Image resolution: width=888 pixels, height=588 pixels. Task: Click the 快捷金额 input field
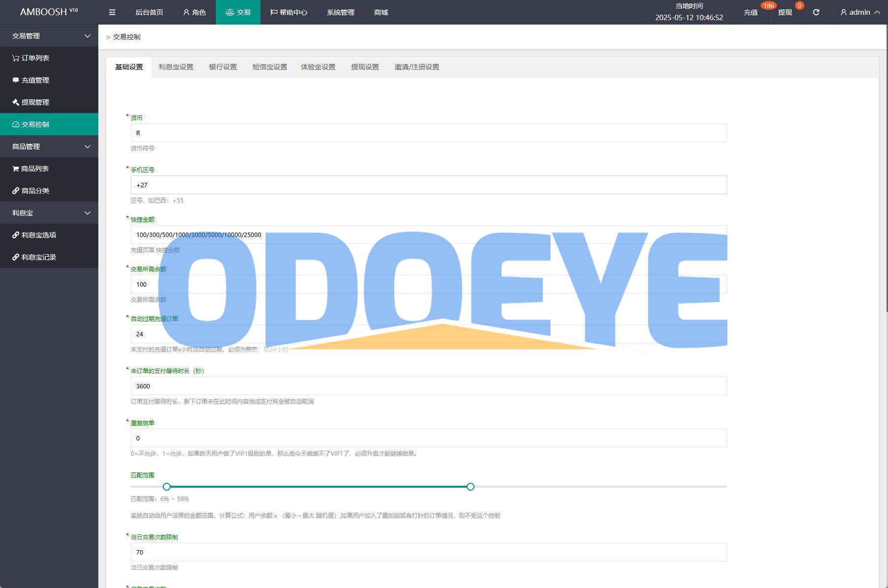pyautogui.click(x=429, y=235)
